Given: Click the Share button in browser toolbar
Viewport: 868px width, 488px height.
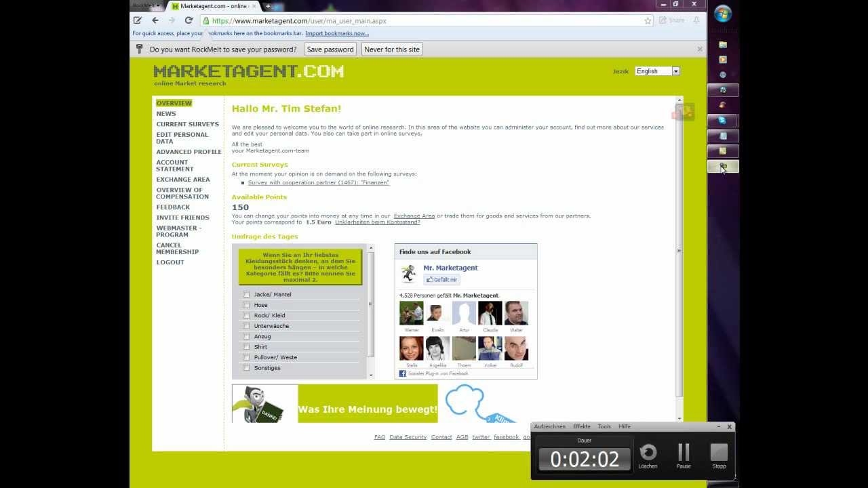Looking at the screenshot, I should 671,20.
